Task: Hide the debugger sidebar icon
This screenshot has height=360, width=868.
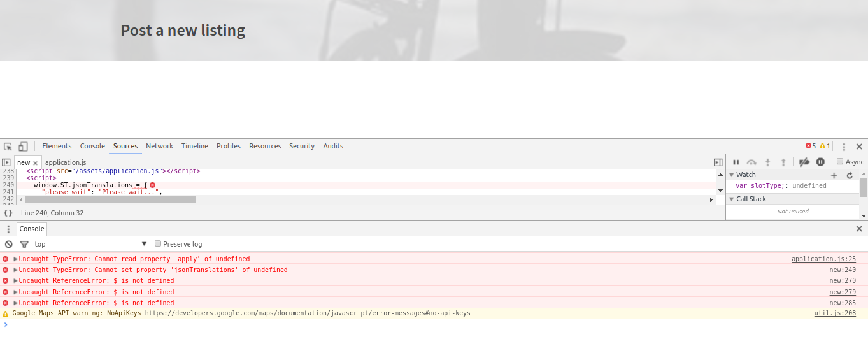Action: 718,162
